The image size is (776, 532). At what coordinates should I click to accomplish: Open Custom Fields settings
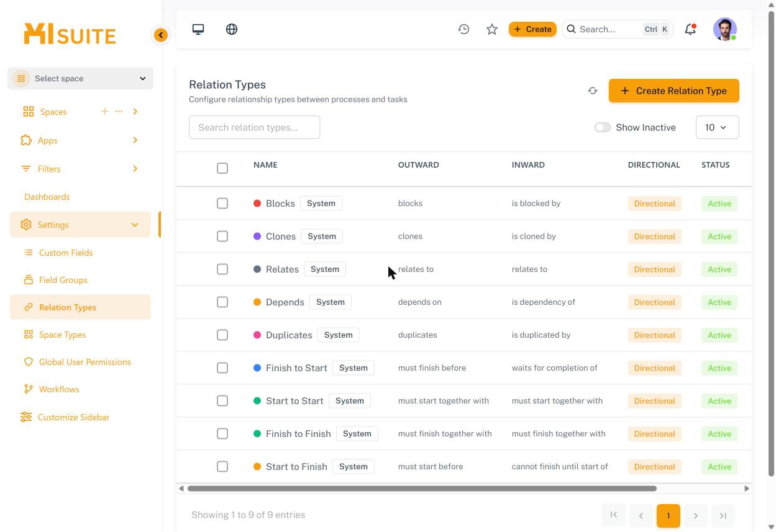point(65,253)
